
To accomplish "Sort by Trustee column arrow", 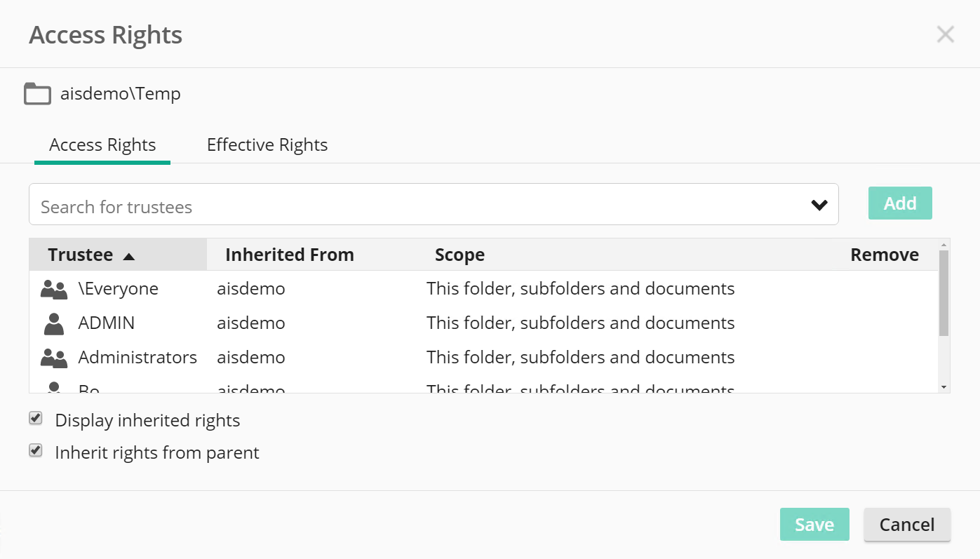I will tap(128, 256).
